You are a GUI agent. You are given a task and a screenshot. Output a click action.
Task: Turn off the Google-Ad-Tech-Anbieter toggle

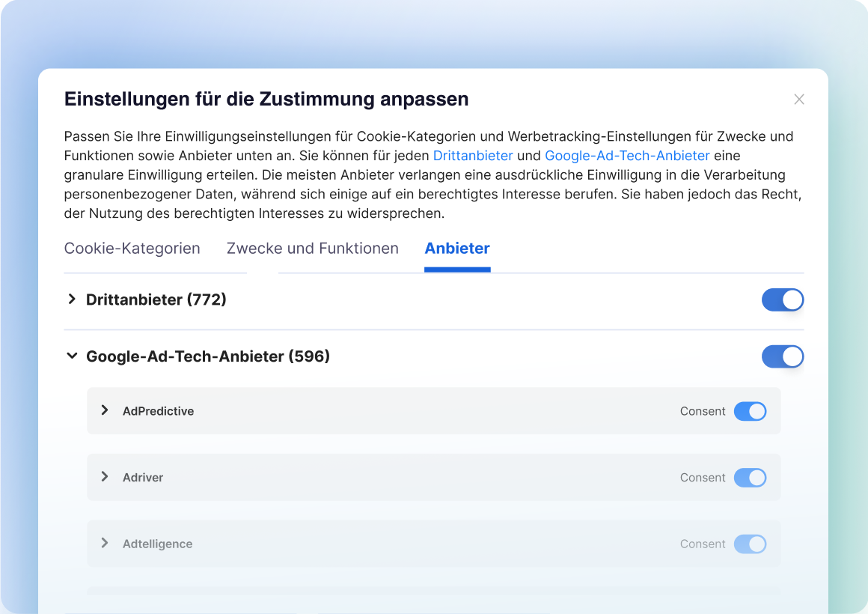coord(783,356)
